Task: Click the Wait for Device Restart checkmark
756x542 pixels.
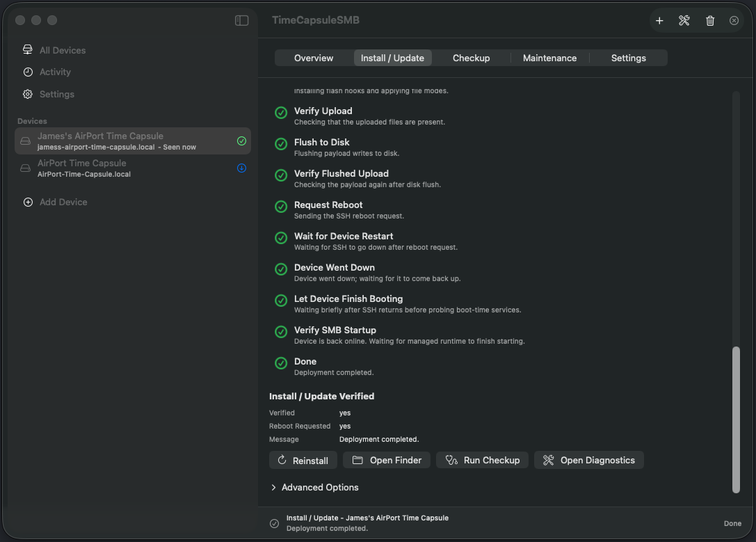Action: (281, 238)
